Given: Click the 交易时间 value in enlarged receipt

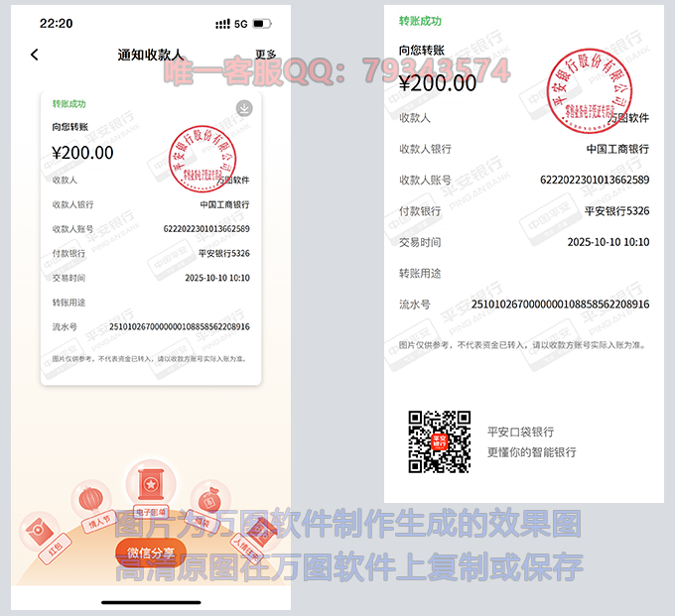Looking at the screenshot, I should [607, 242].
